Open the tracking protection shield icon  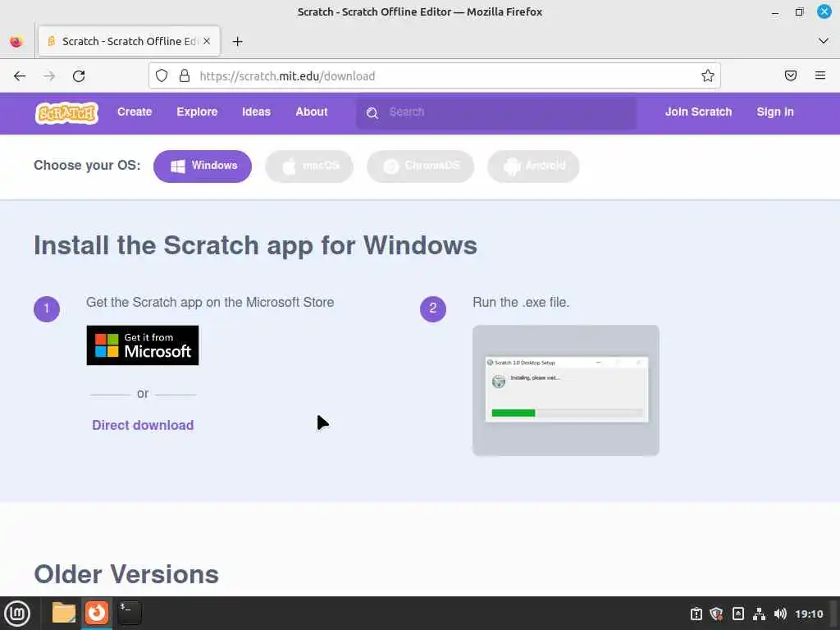tap(162, 75)
